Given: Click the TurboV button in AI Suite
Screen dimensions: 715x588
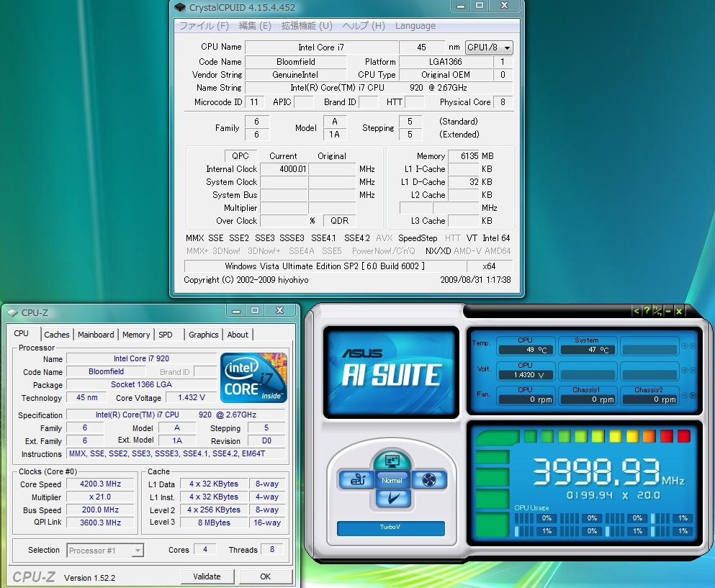Looking at the screenshot, I should (391, 528).
